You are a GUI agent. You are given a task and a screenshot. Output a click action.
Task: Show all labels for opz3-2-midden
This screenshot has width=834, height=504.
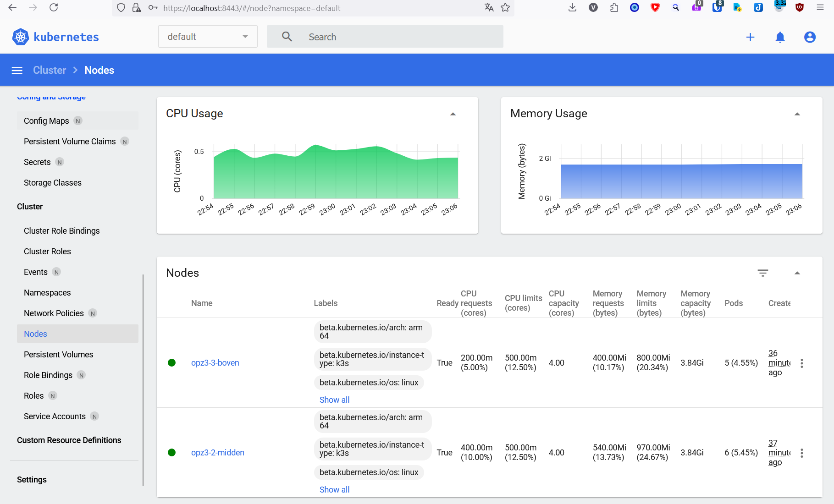334,489
